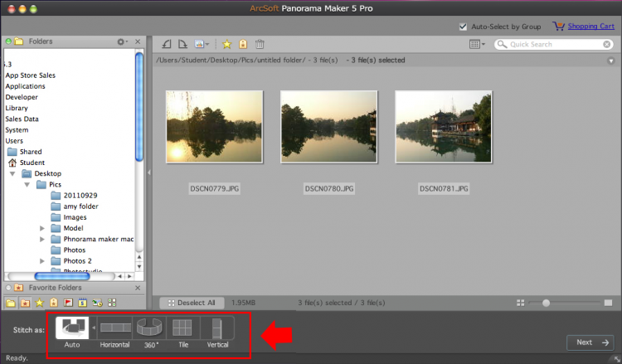Rotate photos right with toolbar icon
The height and width of the screenshot is (364, 622).
182,44
